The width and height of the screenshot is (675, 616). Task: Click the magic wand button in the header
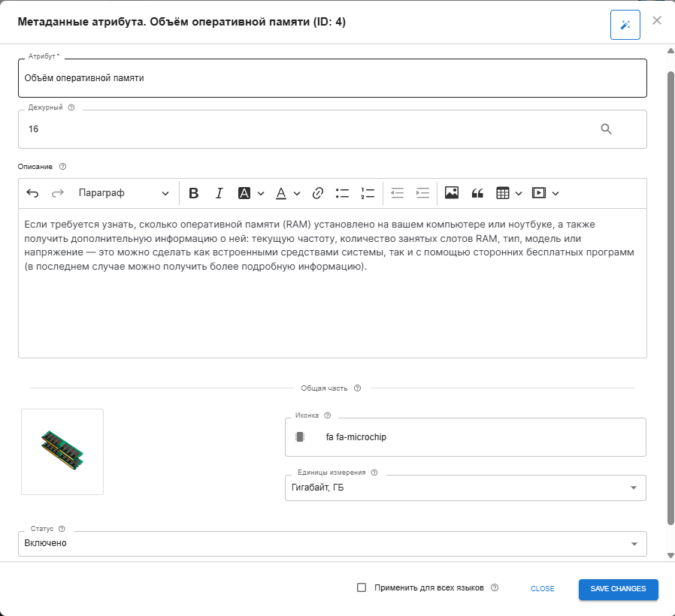click(x=626, y=24)
